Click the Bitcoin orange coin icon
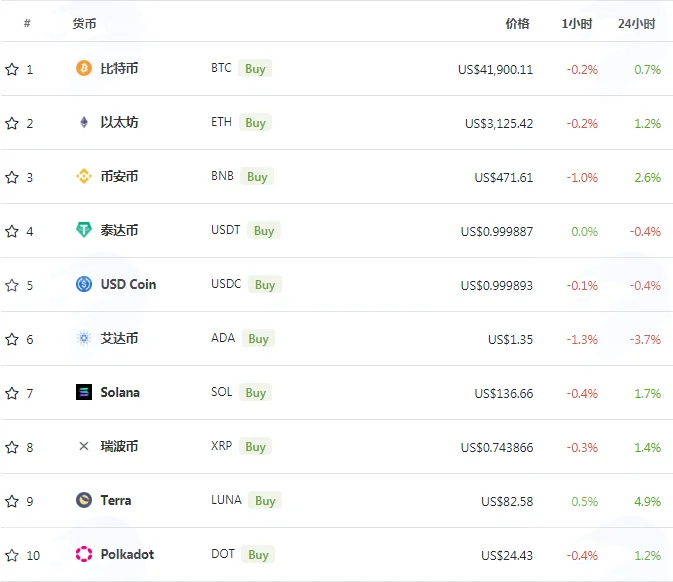This screenshot has height=582, width=673. 84,68
